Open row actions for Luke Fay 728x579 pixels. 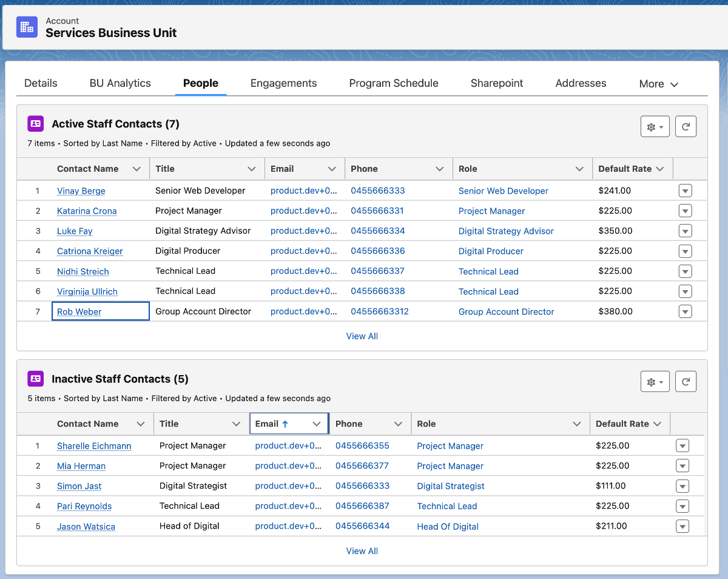(685, 231)
